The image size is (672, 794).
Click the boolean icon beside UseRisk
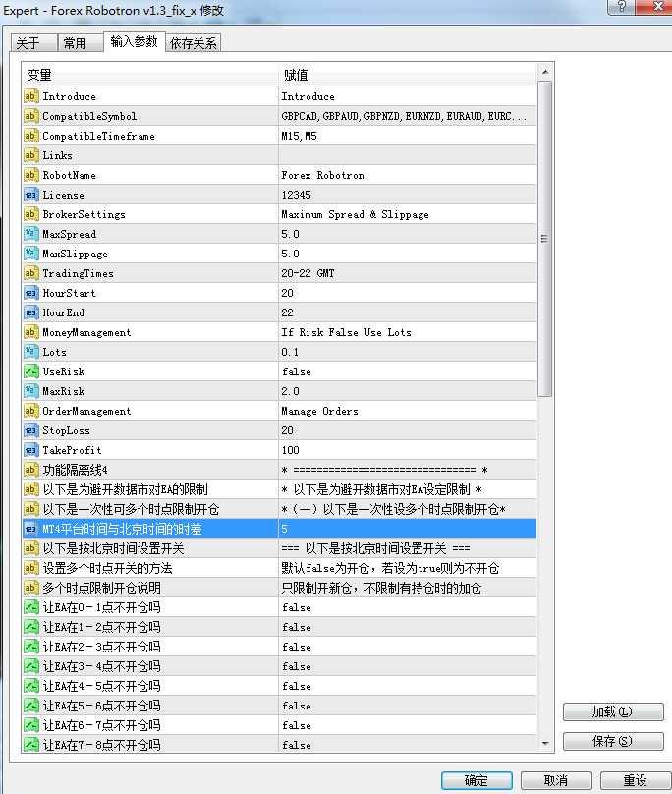[30, 371]
